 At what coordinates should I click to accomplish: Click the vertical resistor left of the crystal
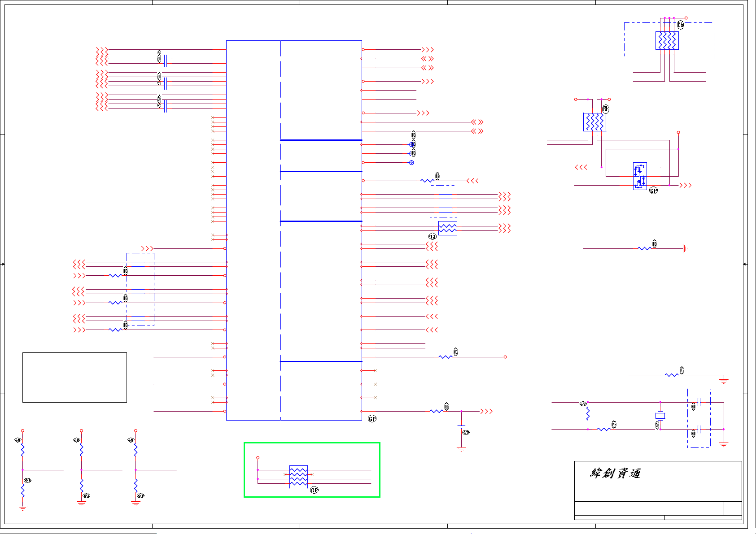[x=588, y=414]
